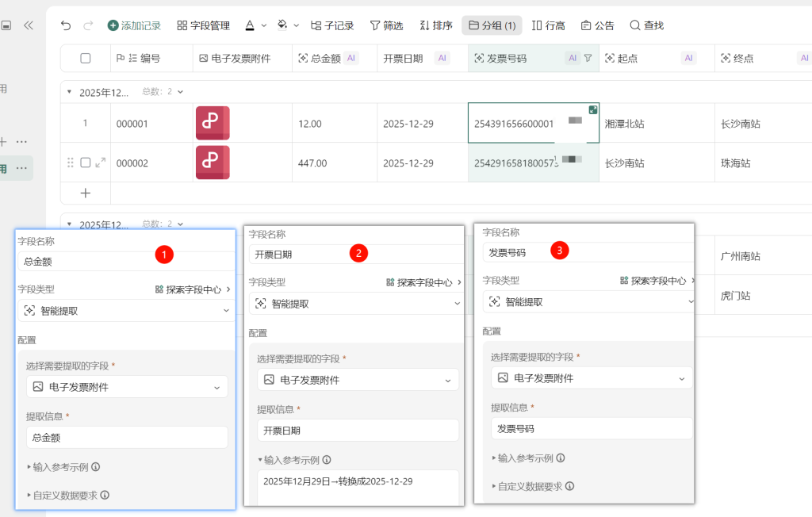
Task: Click 字段名称 input with 总金额
Action: [x=127, y=261]
